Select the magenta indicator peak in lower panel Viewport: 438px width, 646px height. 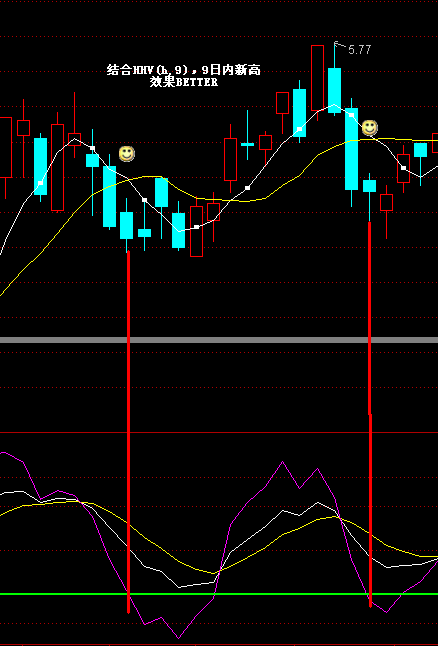[x=283, y=462]
